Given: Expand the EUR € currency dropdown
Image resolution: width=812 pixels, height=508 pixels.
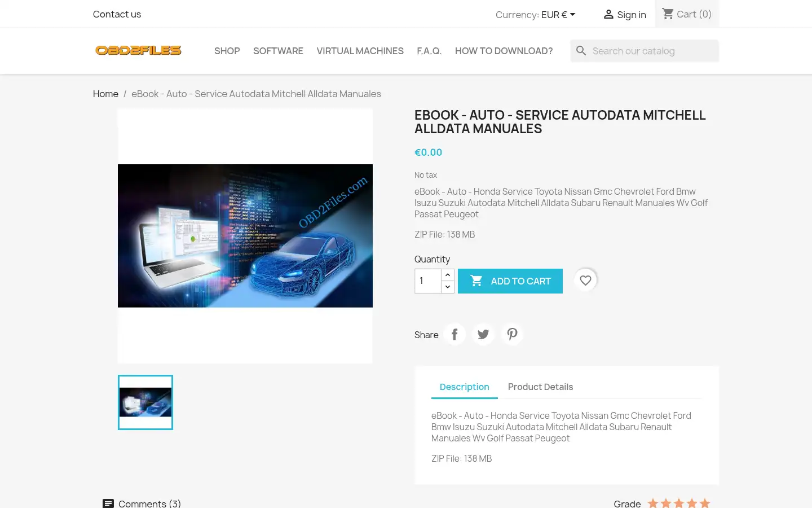Looking at the screenshot, I should tap(558, 15).
